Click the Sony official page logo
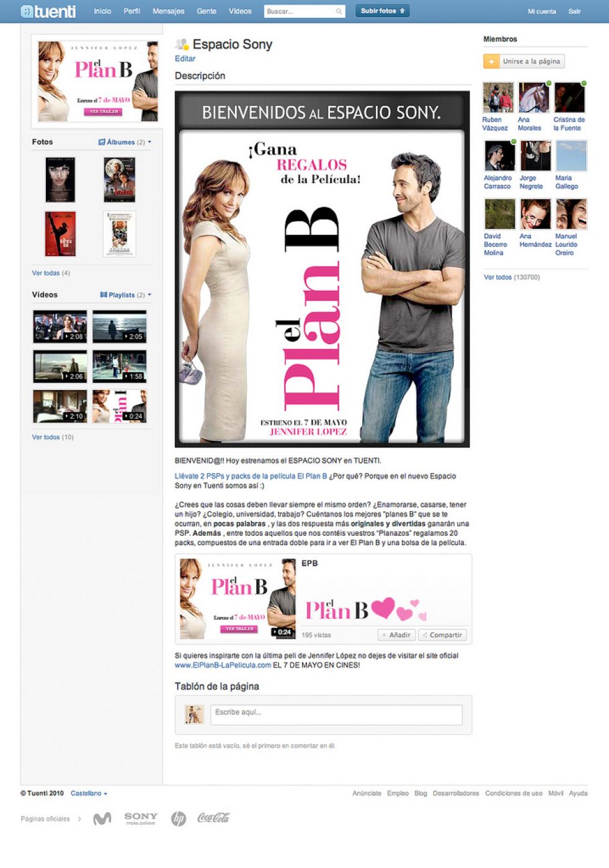Image resolution: width=609 pixels, height=868 pixels. tap(141, 818)
